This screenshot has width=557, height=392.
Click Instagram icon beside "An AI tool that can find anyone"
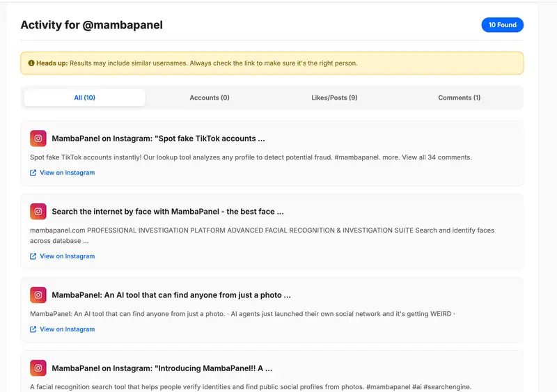click(38, 295)
